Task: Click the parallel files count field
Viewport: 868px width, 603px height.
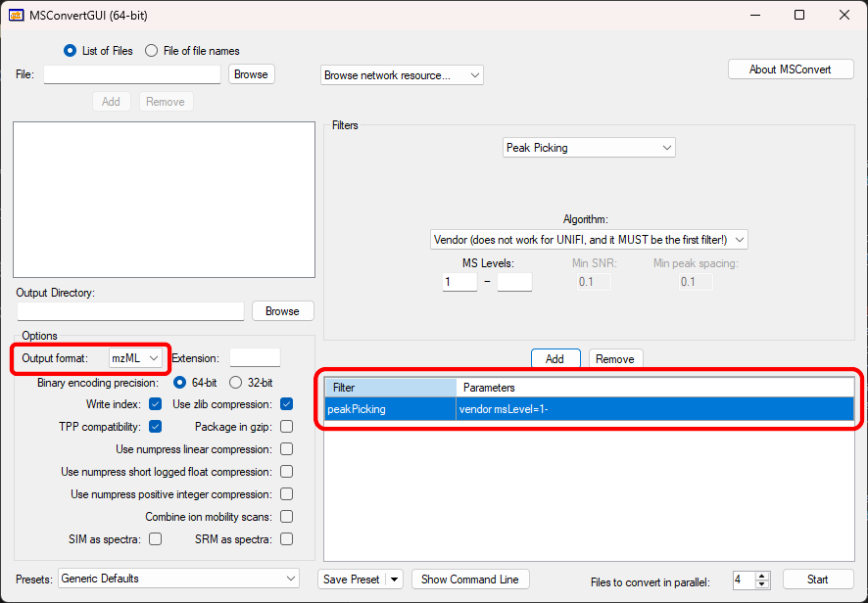Action: pyautogui.click(x=744, y=580)
